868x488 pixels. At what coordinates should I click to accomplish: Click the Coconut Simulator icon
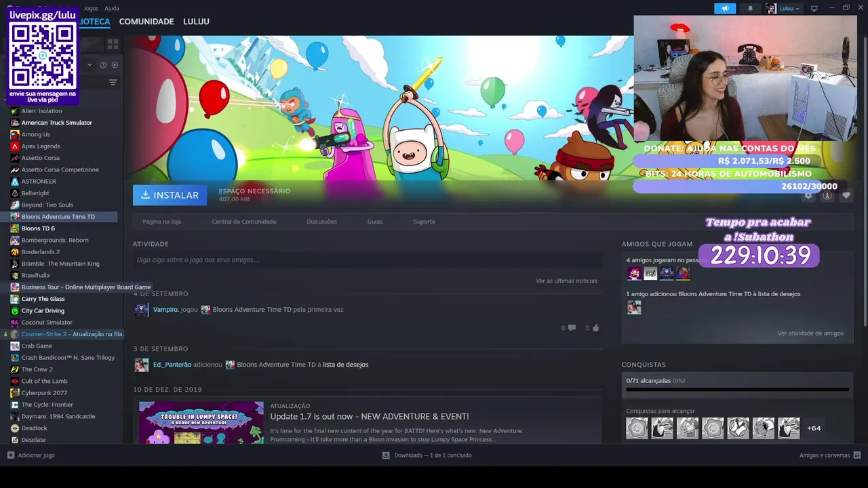tap(15, 323)
